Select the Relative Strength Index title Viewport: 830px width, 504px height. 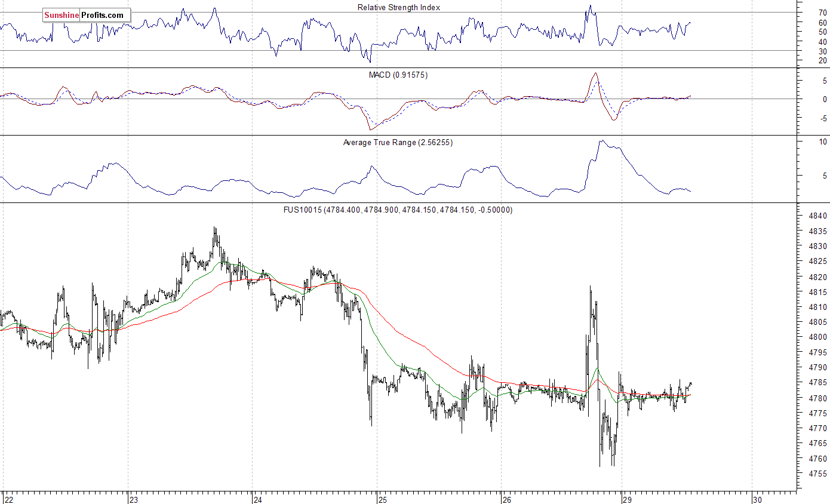coord(399,7)
